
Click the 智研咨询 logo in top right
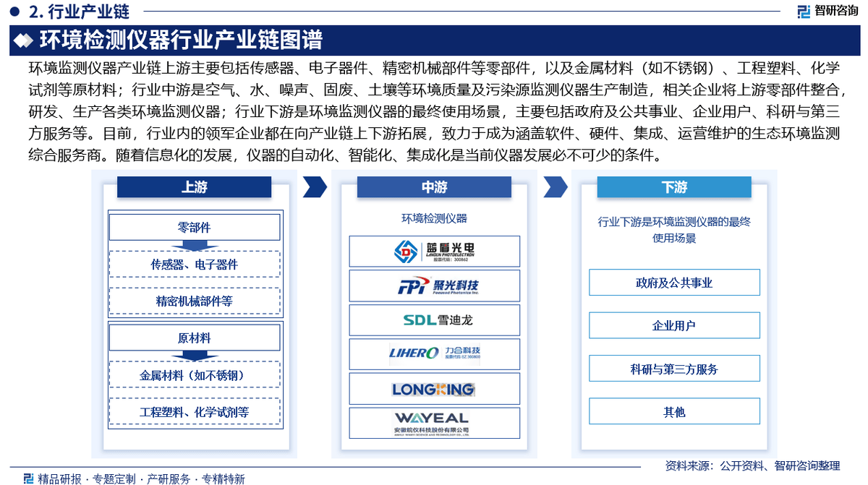[827, 11]
